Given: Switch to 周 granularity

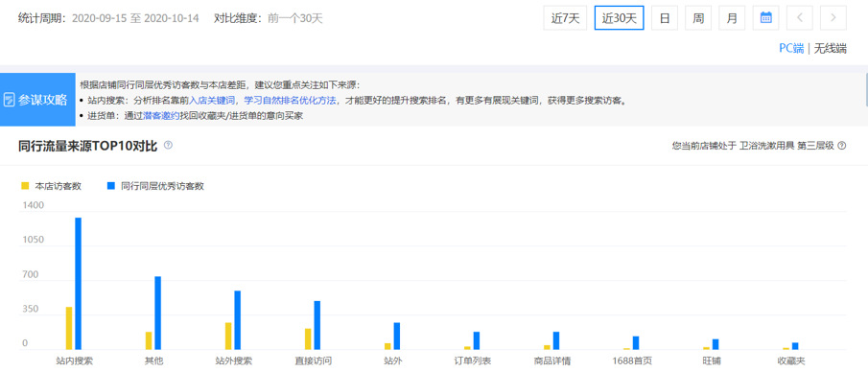Looking at the screenshot, I should [698, 17].
